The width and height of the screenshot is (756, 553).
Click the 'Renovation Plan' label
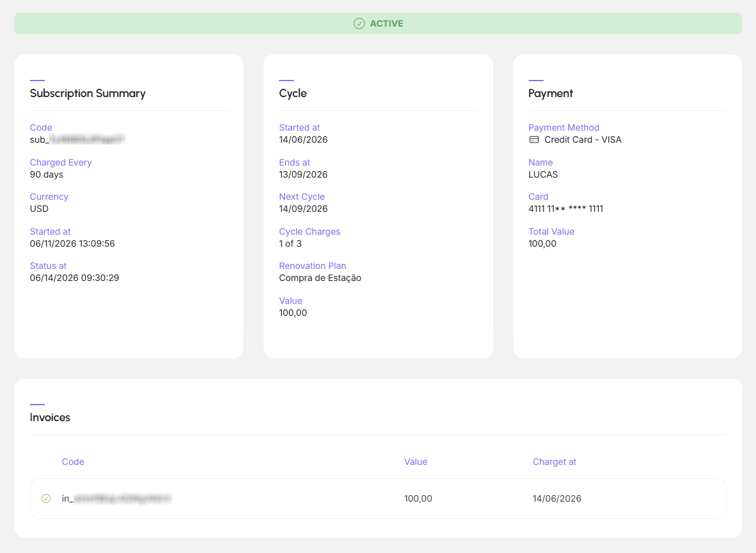point(312,266)
